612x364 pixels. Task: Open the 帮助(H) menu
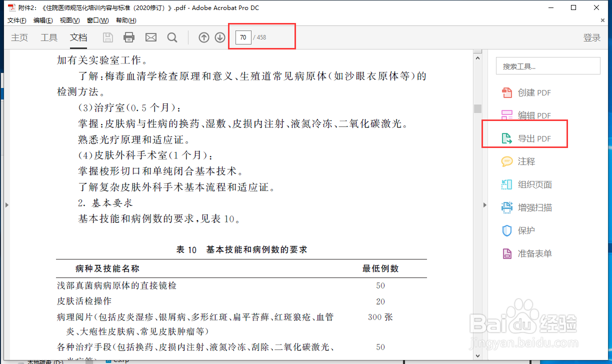click(125, 20)
